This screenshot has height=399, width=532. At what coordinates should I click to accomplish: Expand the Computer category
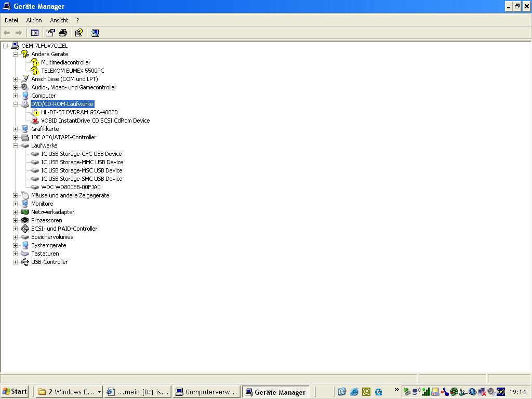pos(15,96)
